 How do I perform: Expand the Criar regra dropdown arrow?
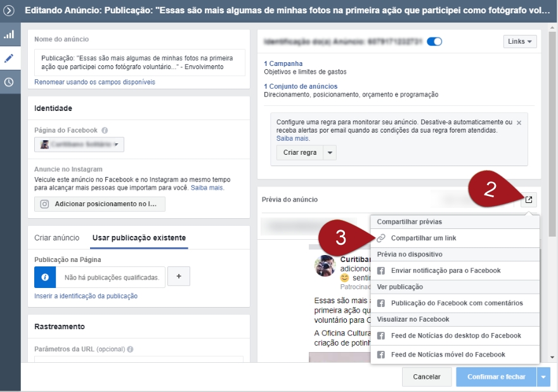click(x=329, y=153)
